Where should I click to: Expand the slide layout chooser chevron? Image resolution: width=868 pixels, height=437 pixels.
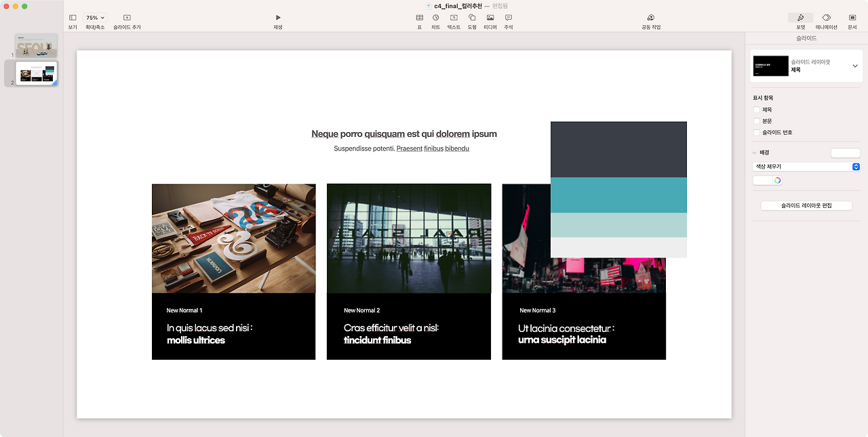(855, 66)
